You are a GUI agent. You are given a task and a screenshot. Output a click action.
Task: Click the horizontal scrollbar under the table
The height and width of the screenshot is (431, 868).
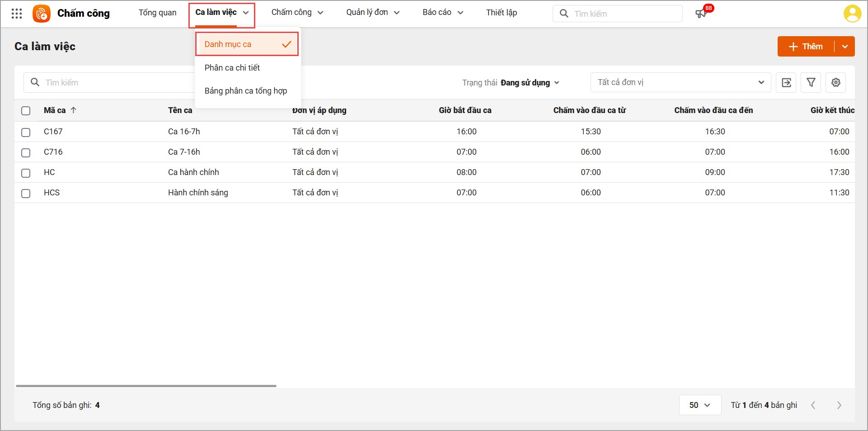tap(146, 386)
